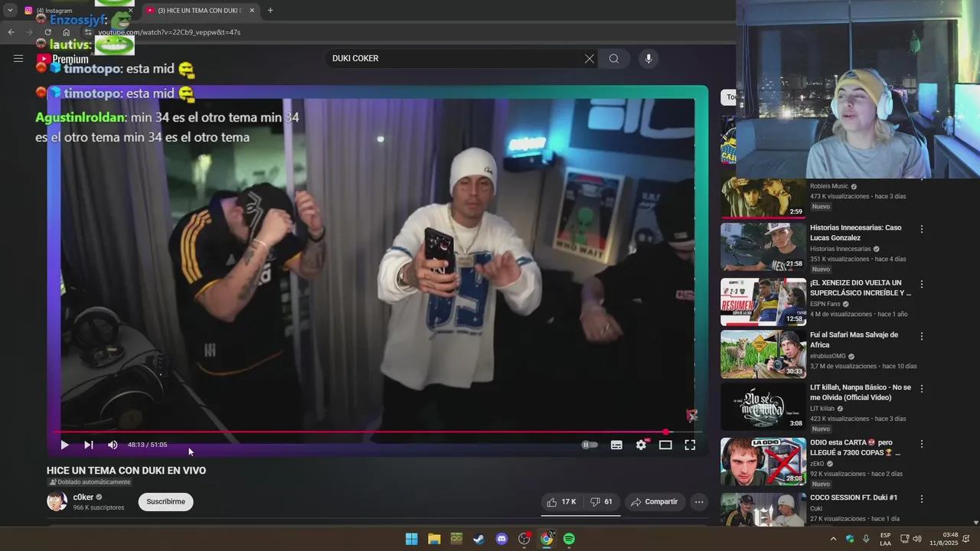Open Spotify from the taskbar
The height and width of the screenshot is (551, 980).
click(569, 539)
